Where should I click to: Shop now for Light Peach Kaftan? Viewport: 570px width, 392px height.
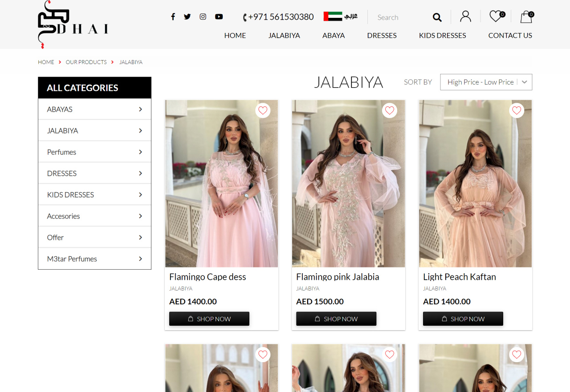coord(463,319)
